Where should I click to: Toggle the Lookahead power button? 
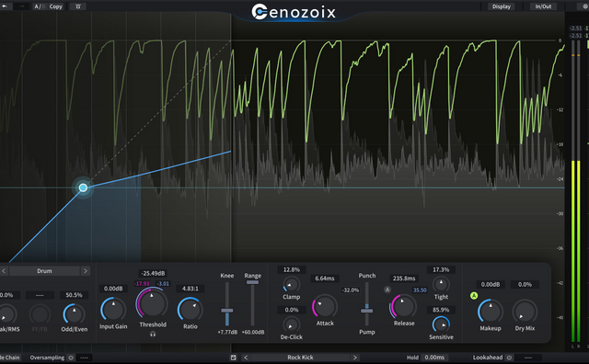(x=509, y=358)
